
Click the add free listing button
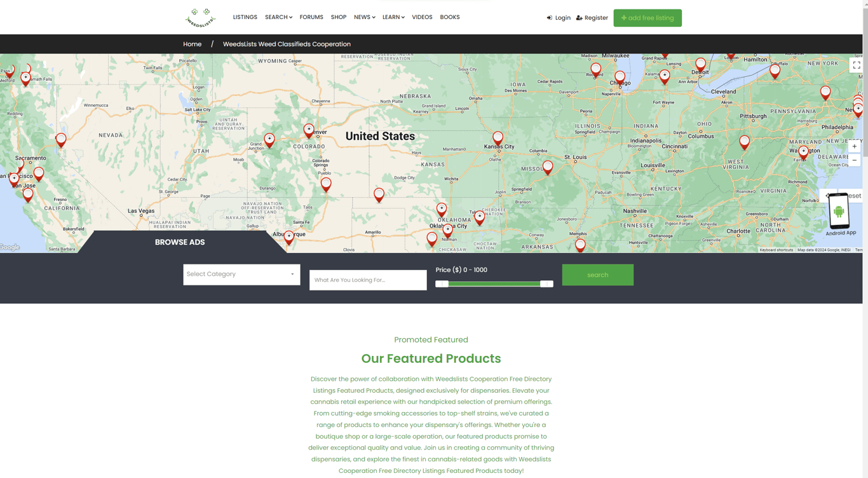pos(648,18)
